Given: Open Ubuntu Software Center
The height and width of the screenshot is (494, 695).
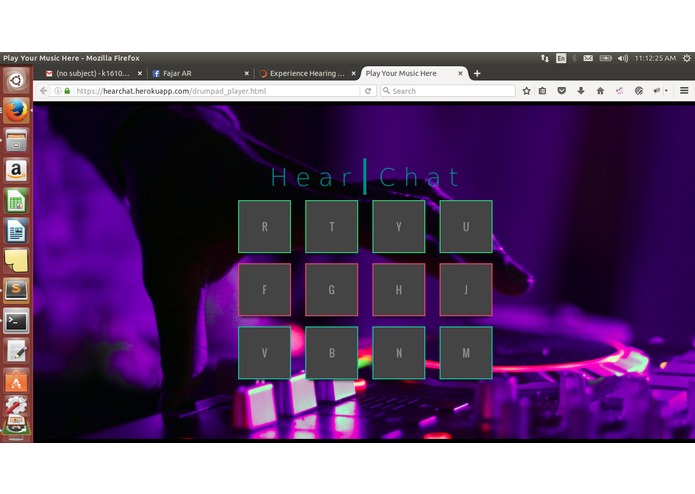Looking at the screenshot, I should click(16, 381).
